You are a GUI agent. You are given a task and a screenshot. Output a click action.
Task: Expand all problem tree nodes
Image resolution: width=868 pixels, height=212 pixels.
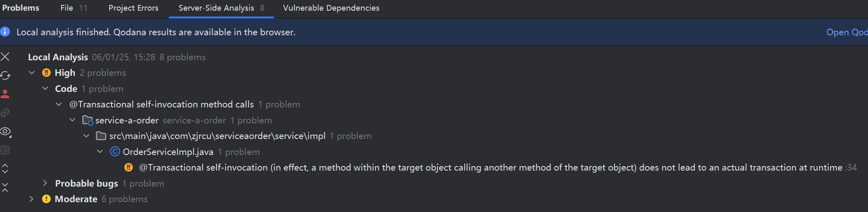pos(5,169)
